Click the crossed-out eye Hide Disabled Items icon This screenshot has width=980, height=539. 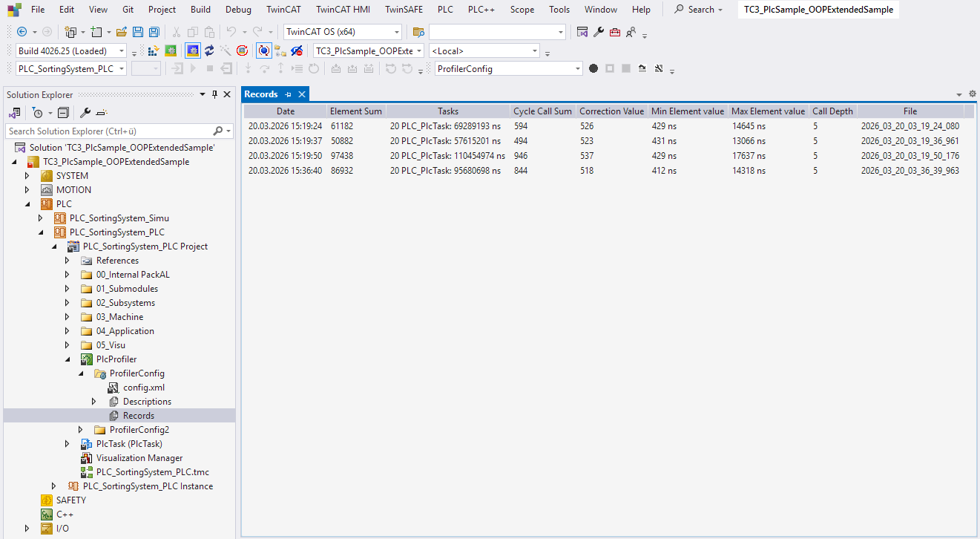[297, 50]
